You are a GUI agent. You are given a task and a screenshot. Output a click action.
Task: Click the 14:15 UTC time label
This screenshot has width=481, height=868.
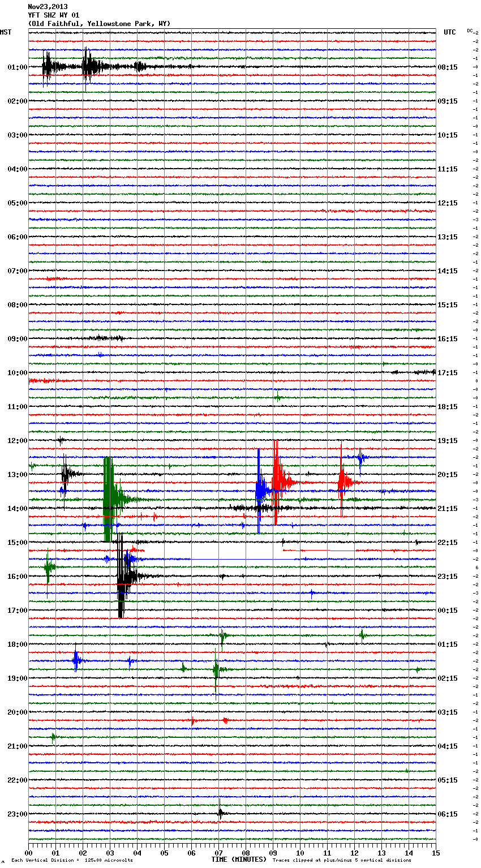448,270
